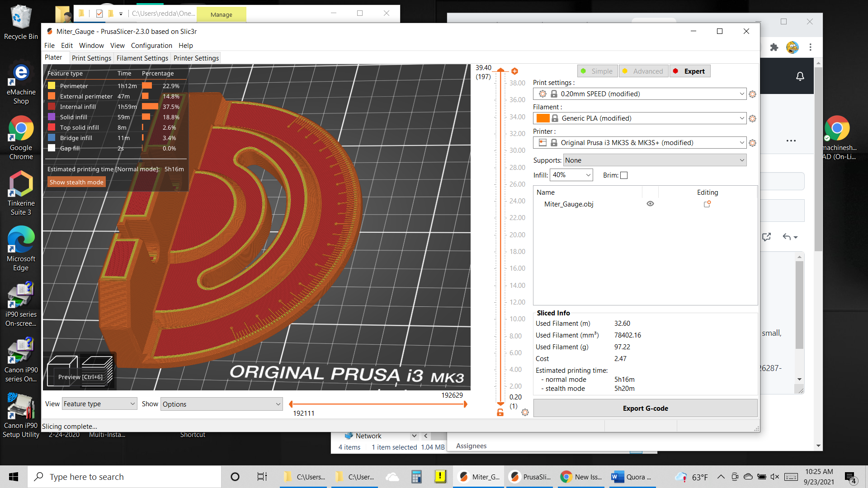Open the gear icon beside Print settings profile

coord(752,94)
